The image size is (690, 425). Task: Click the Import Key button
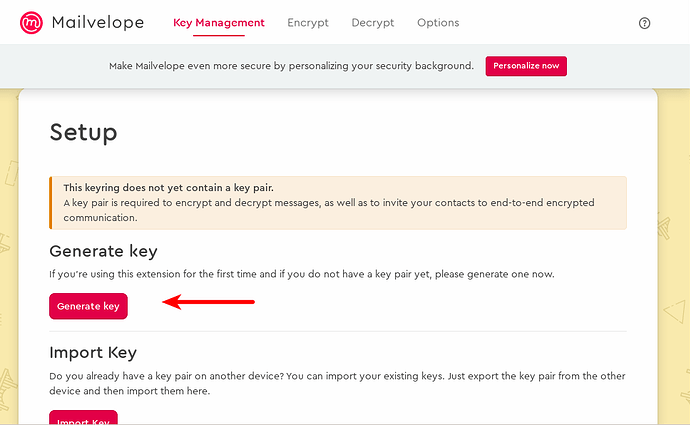coord(83,418)
